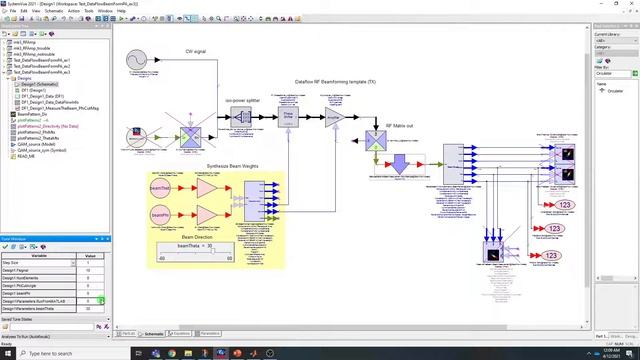Select Design1 (Schematic) in the workspace tree
Screen dimensions: 640x360
(40, 84)
